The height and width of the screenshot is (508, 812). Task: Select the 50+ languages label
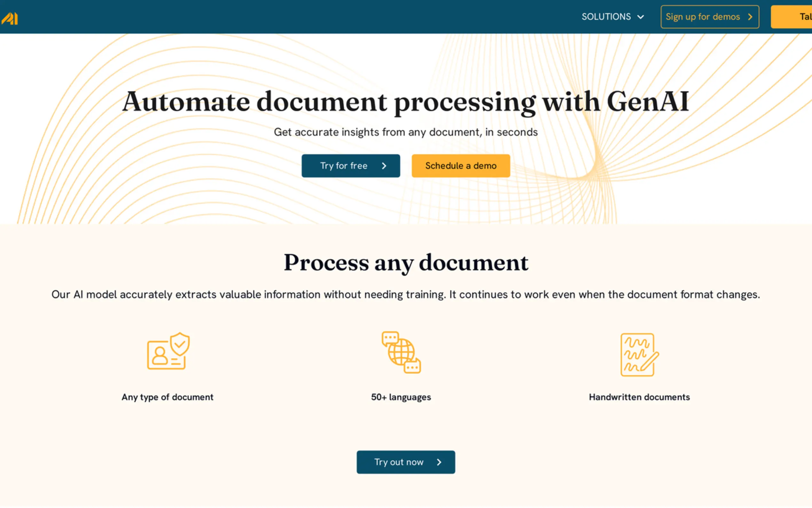401,397
